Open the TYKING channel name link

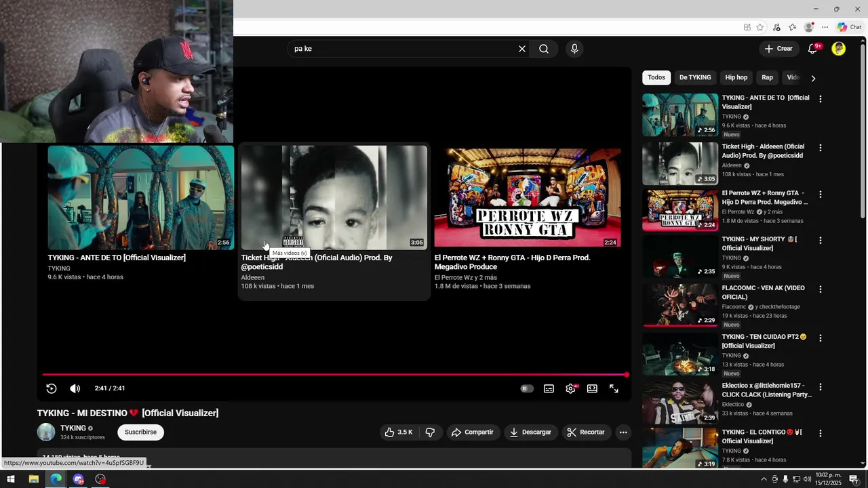[x=73, y=428]
